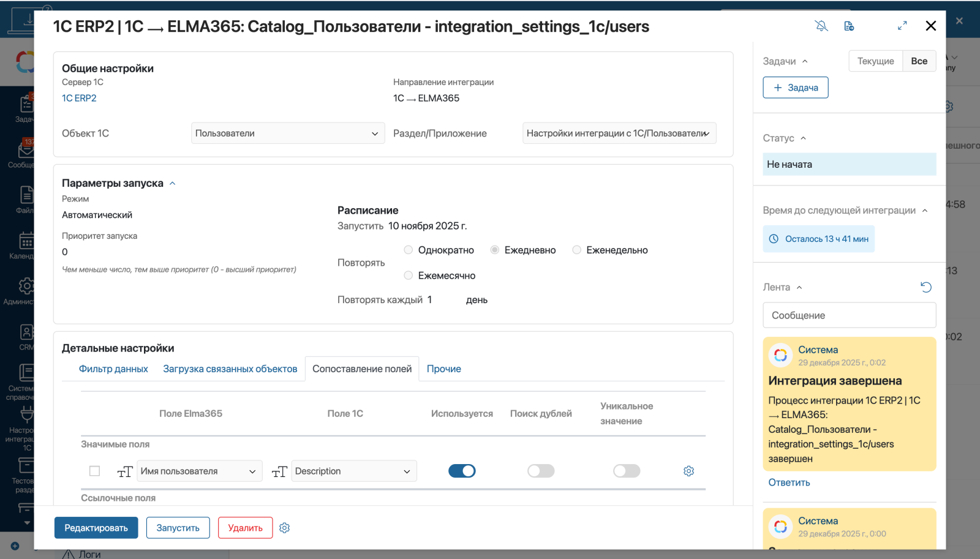The height and width of the screenshot is (559, 980).
Task: Enable the Поиск дублей toggle
Action: pyautogui.click(x=541, y=471)
